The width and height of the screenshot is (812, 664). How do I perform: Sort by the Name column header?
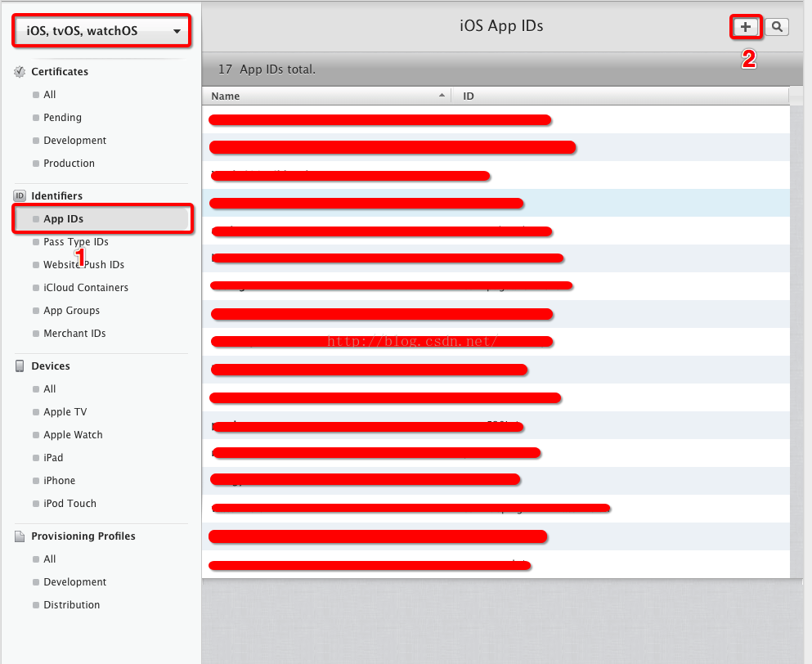pos(326,96)
